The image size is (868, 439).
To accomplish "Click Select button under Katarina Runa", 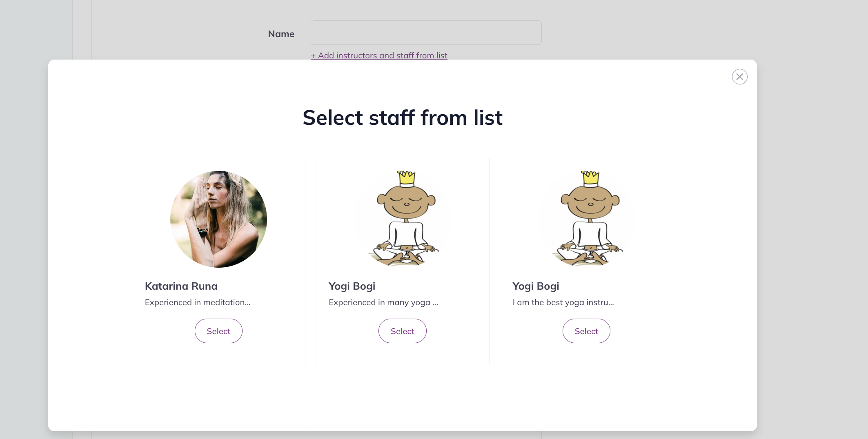I will [218, 331].
